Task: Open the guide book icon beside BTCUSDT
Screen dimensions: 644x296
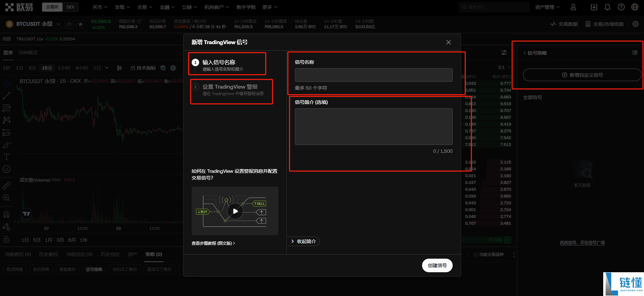Action: (x=69, y=24)
